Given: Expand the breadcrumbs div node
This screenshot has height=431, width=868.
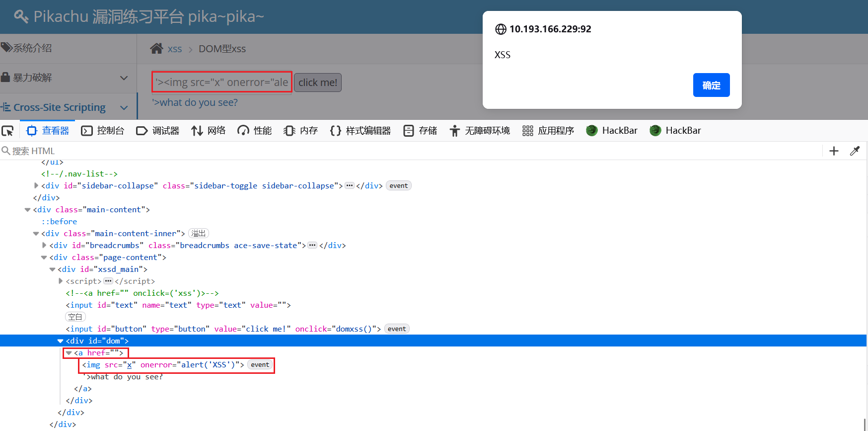Looking at the screenshot, I should pos(44,246).
